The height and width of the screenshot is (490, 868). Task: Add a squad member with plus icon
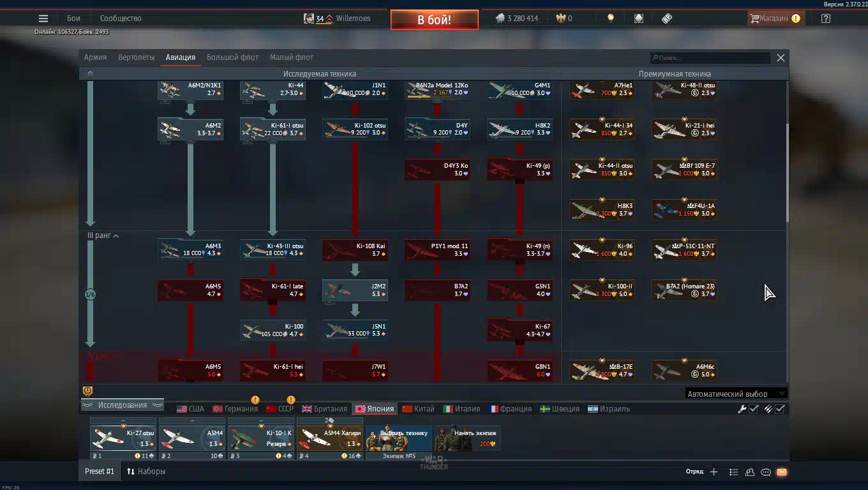click(714, 472)
